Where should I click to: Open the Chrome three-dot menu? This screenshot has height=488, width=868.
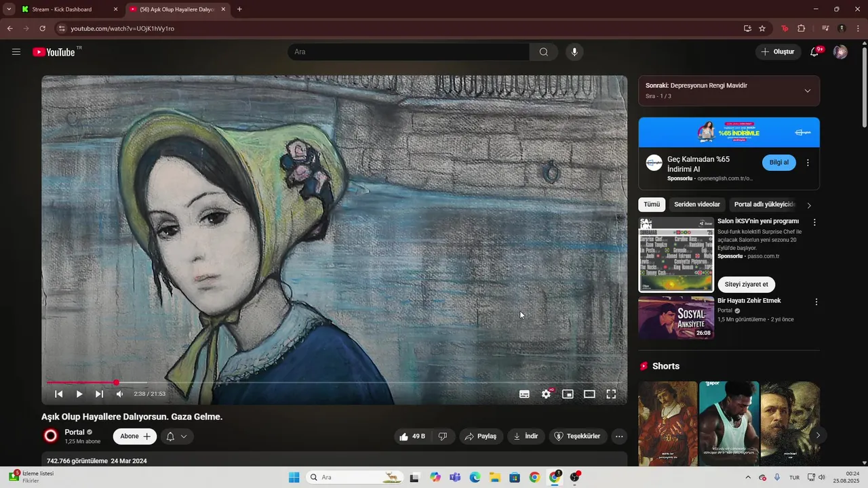[x=858, y=28]
